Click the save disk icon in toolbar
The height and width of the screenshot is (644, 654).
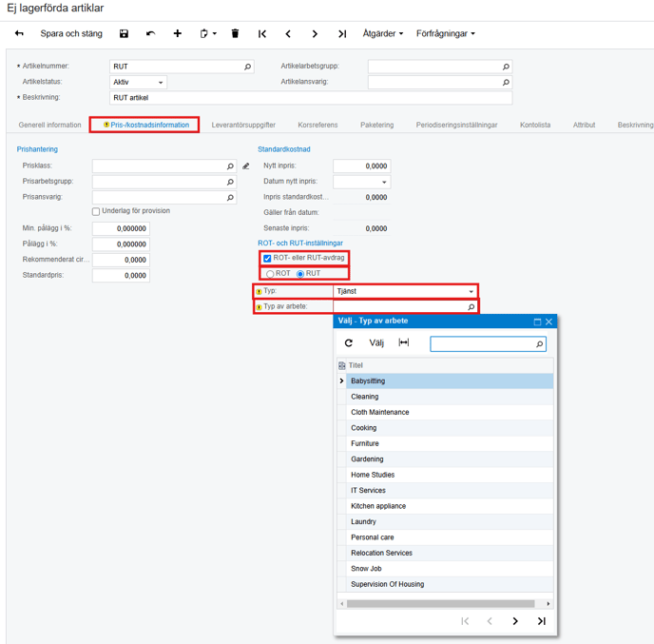[124, 34]
